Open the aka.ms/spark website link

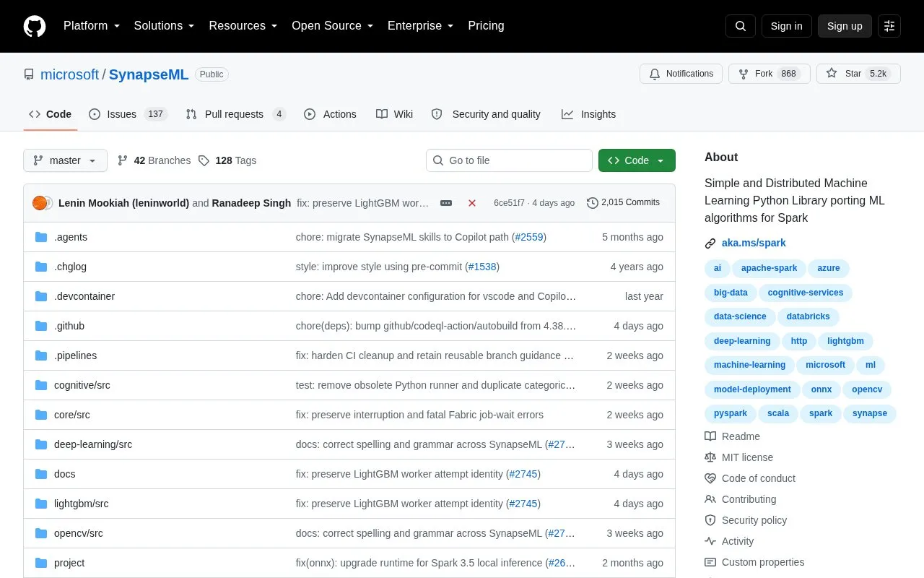[x=754, y=243]
